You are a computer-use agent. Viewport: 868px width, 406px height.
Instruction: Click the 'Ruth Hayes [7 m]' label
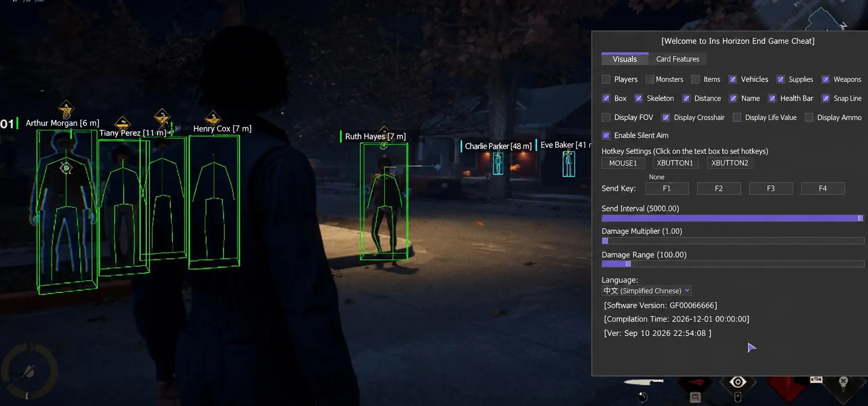376,136
